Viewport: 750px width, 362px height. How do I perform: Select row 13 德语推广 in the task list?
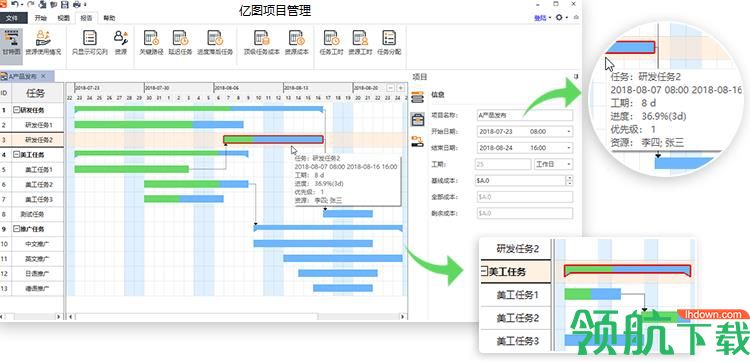point(32,288)
